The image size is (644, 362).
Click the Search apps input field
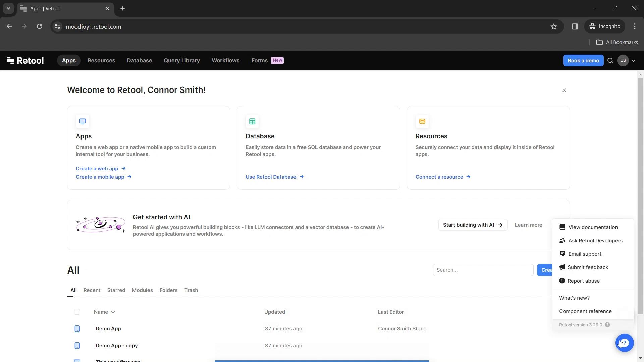[483, 269]
